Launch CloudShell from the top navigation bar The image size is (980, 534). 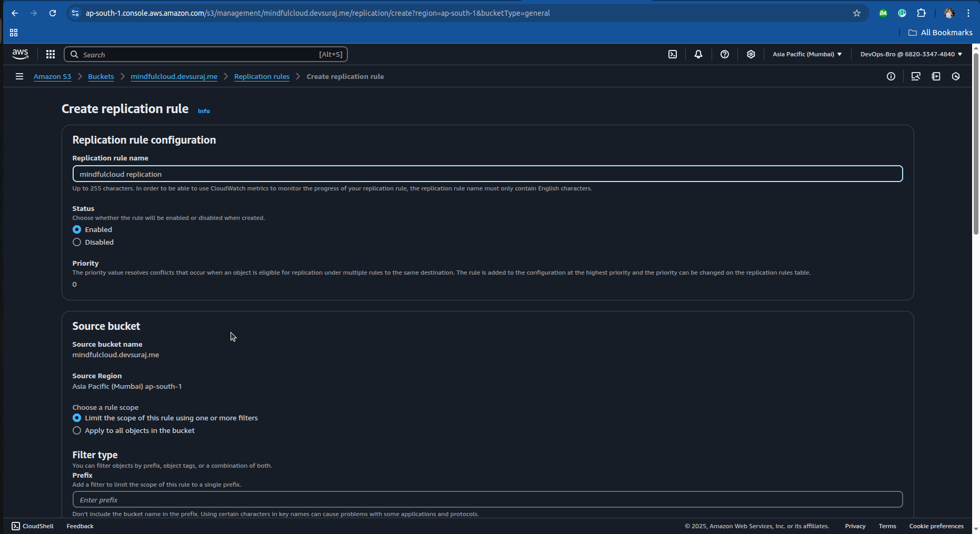(x=673, y=54)
